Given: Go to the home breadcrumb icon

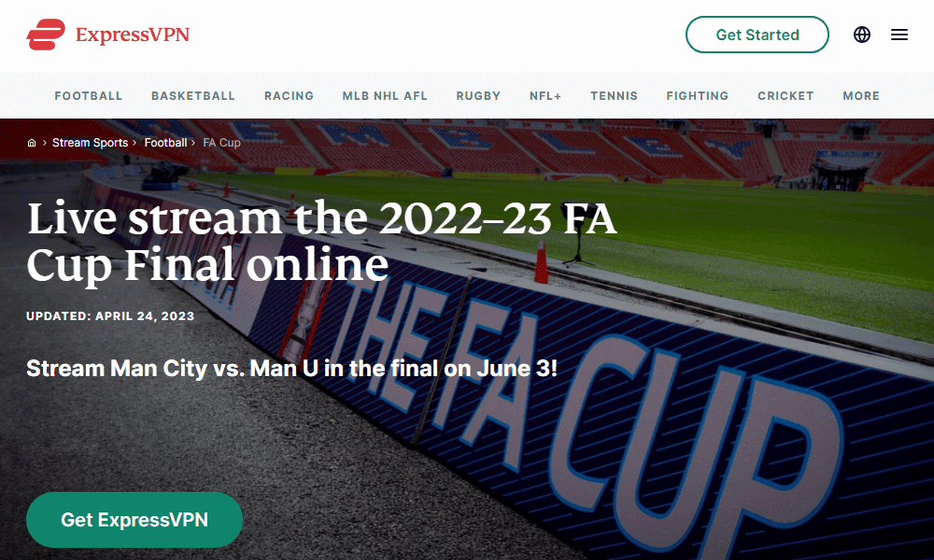Looking at the screenshot, I should coord(32,143).
